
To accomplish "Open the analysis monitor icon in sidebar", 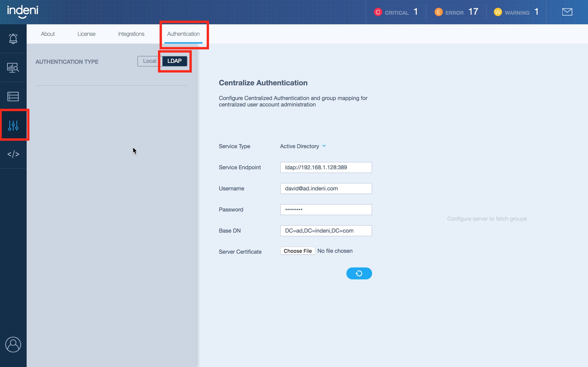I will [x=13, y=68].
